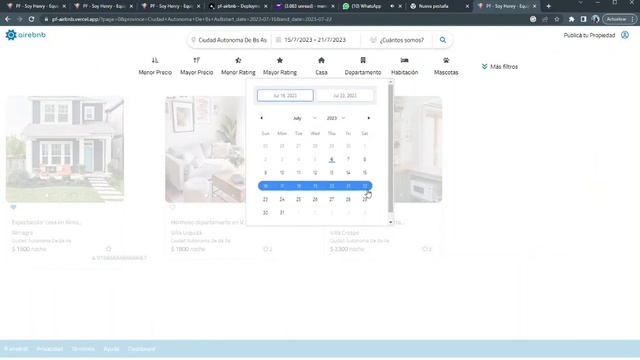640x360 pixels.
Task: Open Términos footer link
Action: [x=83, y=349]
